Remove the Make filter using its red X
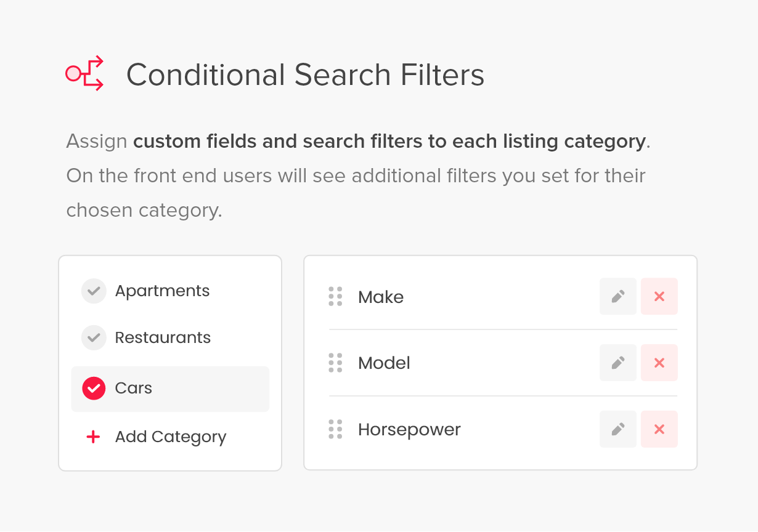 coord(659,296)
